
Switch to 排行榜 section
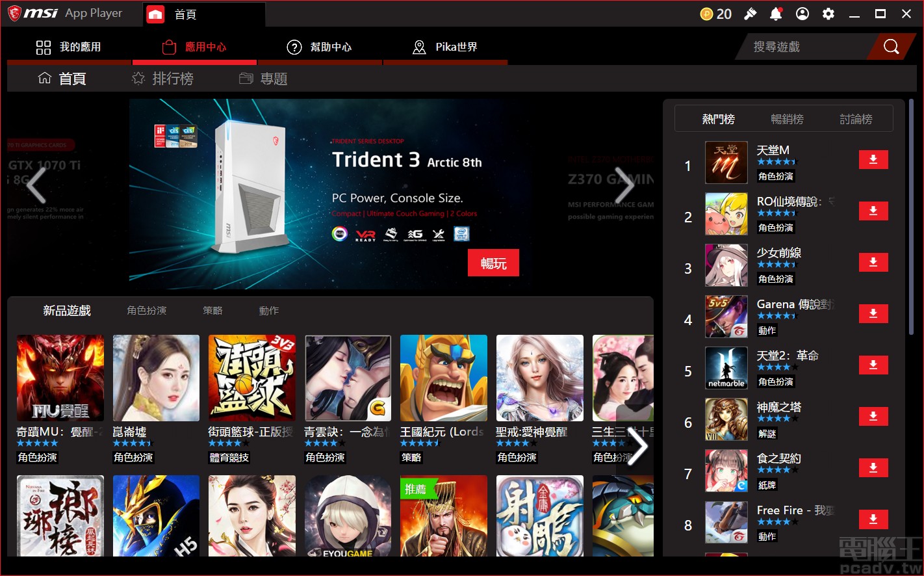(162, 79)
